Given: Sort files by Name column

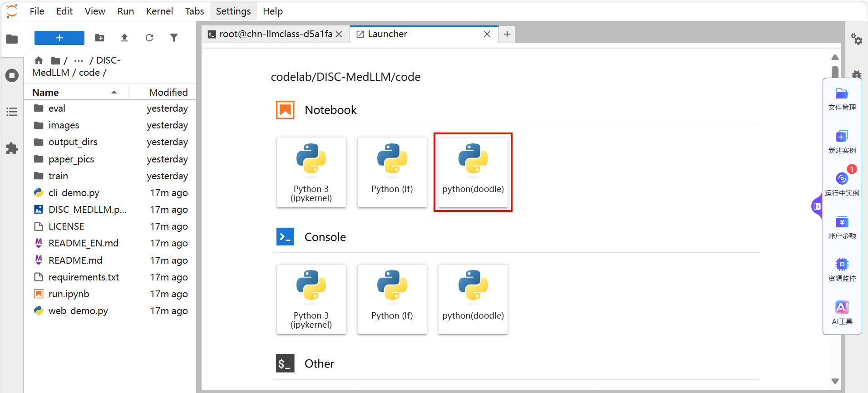Looking at the screenshot, I should click(45, 93).
